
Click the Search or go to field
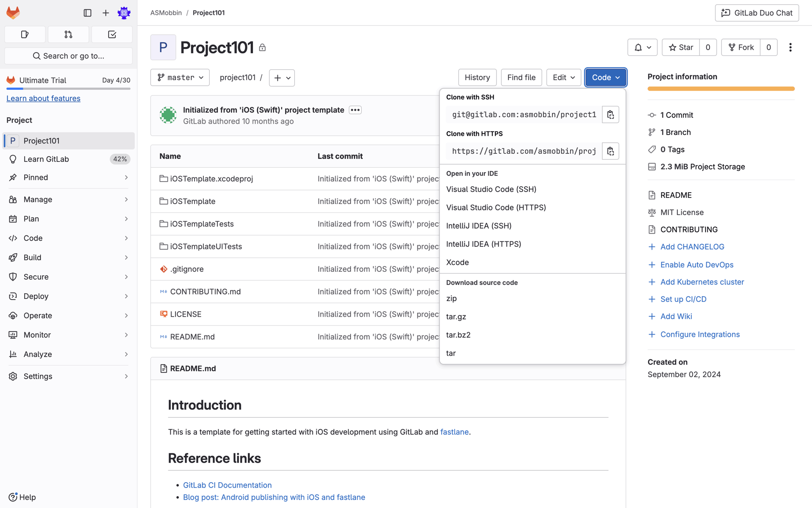click(69, 56)
